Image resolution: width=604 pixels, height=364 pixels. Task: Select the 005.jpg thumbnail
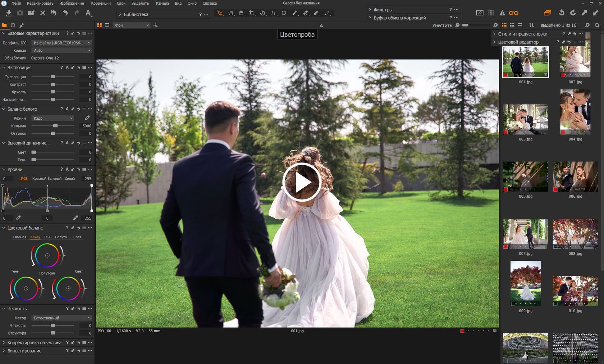[525, 176]
